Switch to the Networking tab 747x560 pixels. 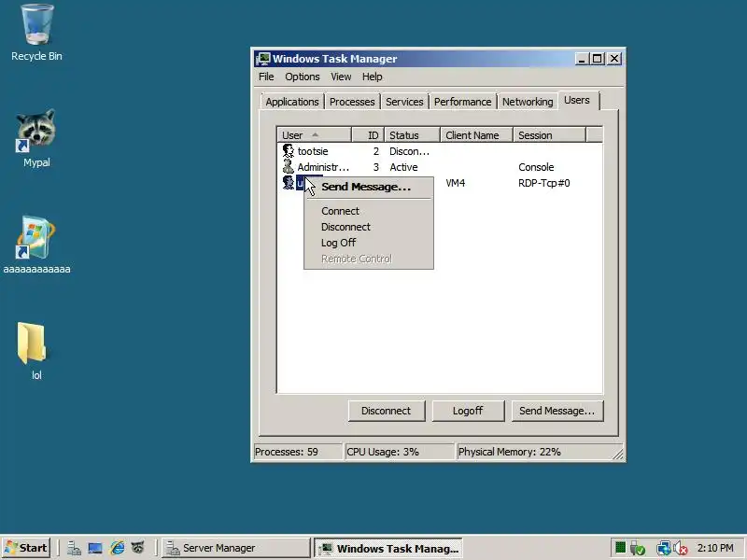528,102
